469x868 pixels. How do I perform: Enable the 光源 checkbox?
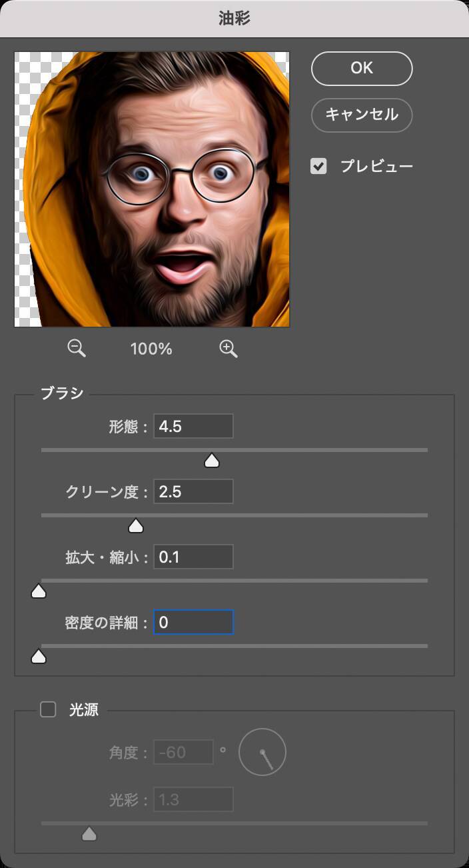click(x=48, y=709)
